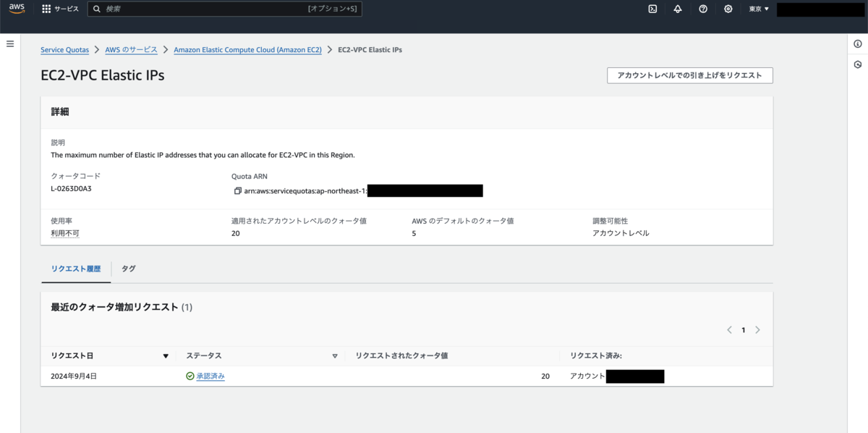
Task: Click the リクエスト済み: column header
Action: (x=596, y=356)
